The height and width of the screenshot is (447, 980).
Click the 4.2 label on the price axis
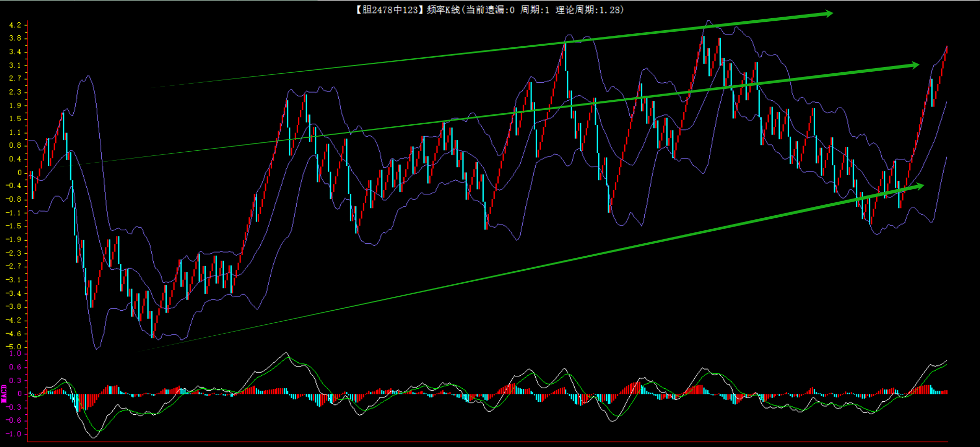pyautogui.click(x=15, y=25)
